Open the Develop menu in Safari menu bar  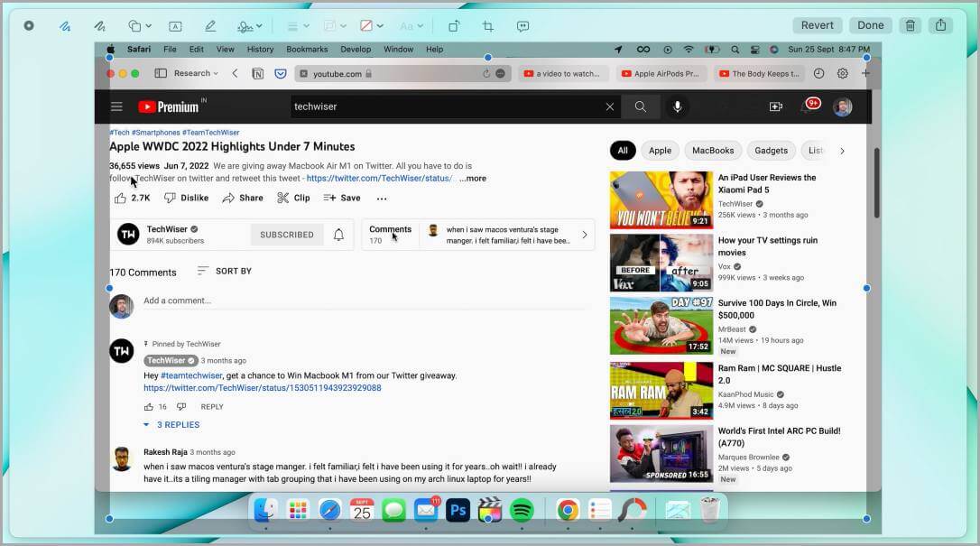point(356,50)
